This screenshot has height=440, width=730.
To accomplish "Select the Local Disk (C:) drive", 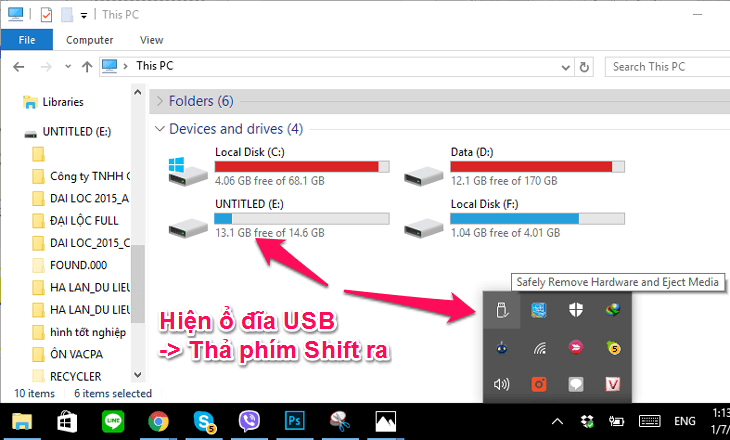I will pyautogui.click(x=279, y=166).
